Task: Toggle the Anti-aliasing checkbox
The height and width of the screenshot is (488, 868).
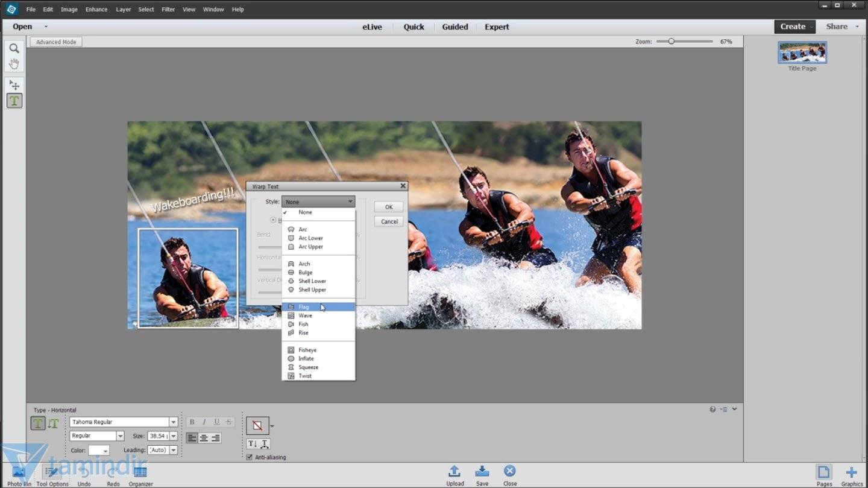Action: click(250, 457)
